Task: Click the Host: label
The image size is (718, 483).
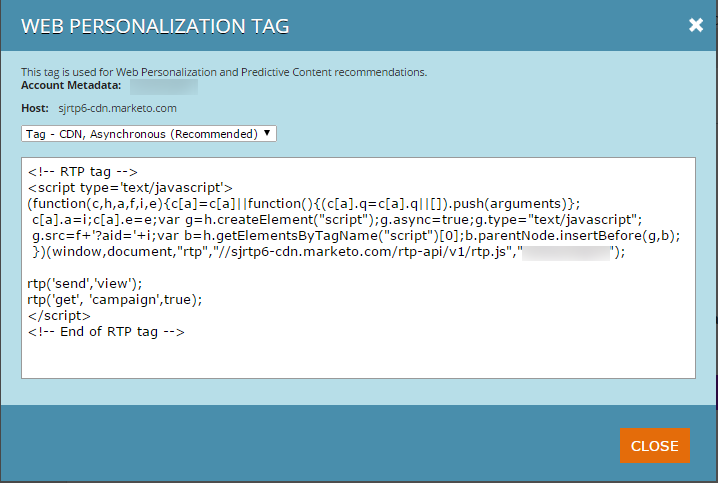Action: 35,109
